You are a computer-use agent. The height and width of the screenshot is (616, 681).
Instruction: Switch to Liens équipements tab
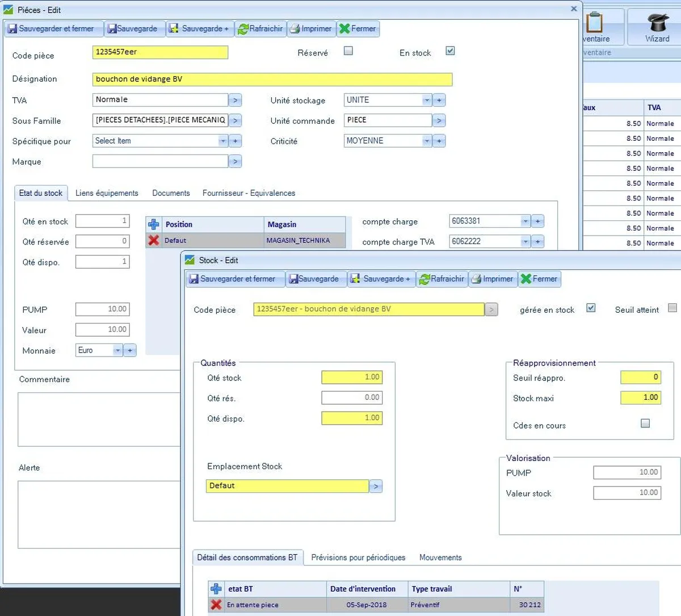pyautogui.click(x=107, y=193)
